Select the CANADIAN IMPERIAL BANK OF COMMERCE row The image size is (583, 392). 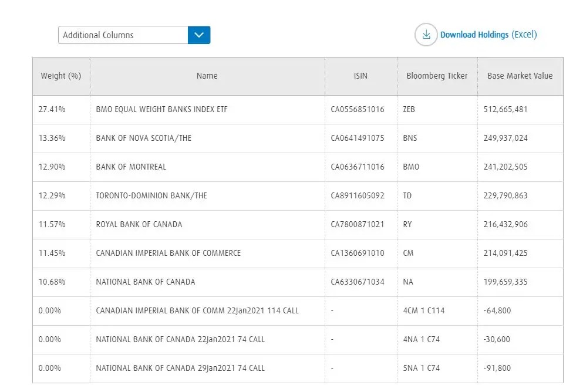[x=168, y=253]
